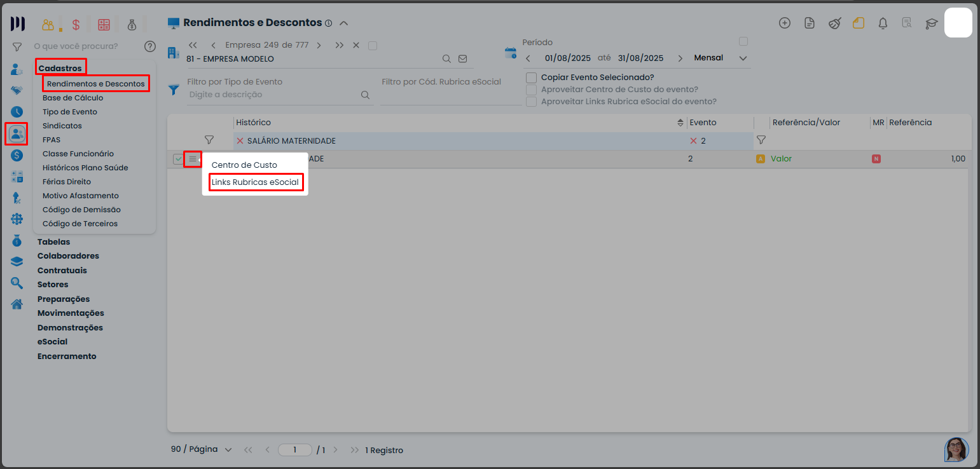Open the row hamburger menu icon
Image resolution: width=980 pixels, height=469 pixels.
(x=193, y=159)
